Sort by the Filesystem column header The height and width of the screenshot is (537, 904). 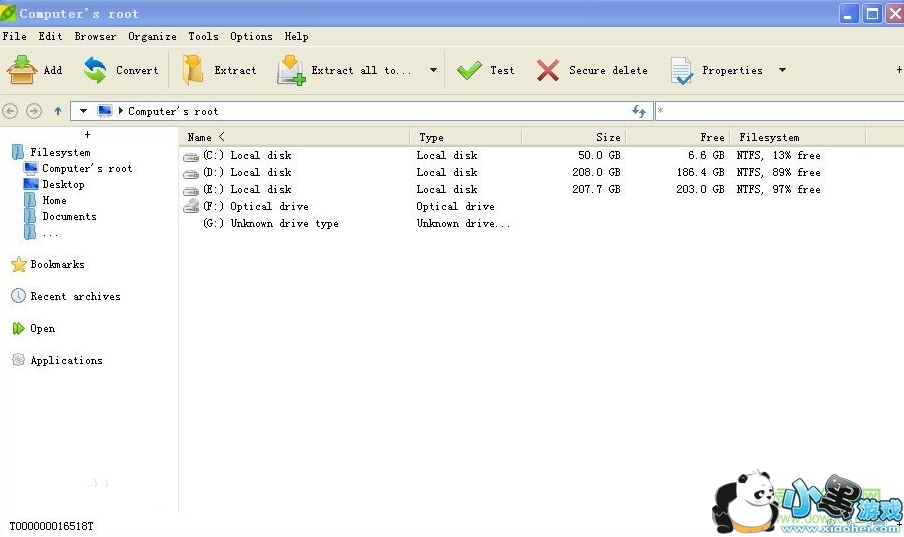tap(798, 137)
